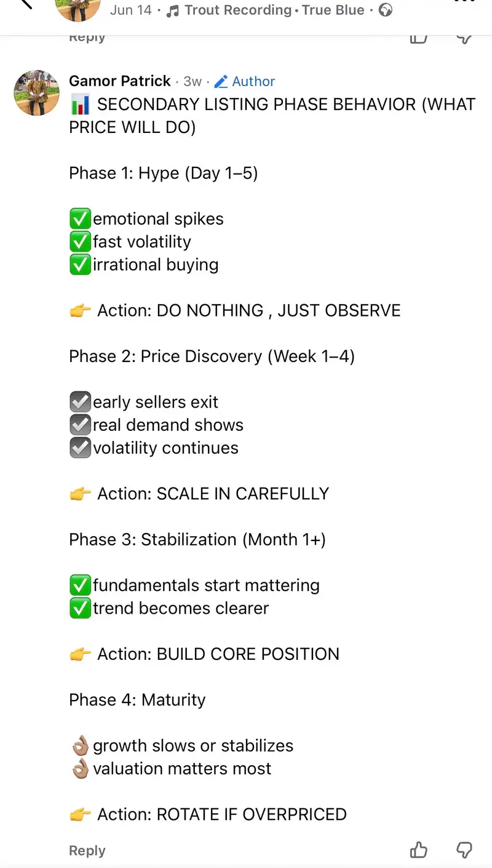Viewport: 492px width, 868px height.
Task: Tap the bar chart emoji before SECONDARY LISTING
Action: click(80, 105)
